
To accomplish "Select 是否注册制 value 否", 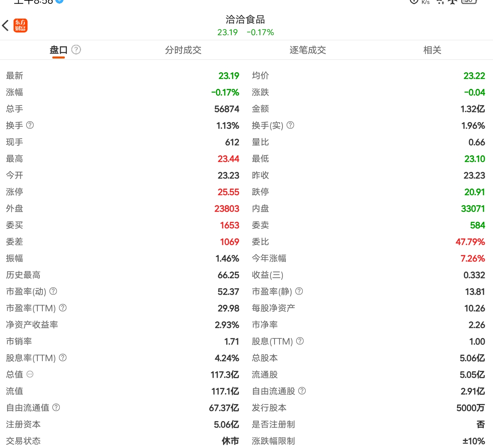I will click(x=481, y=425).
